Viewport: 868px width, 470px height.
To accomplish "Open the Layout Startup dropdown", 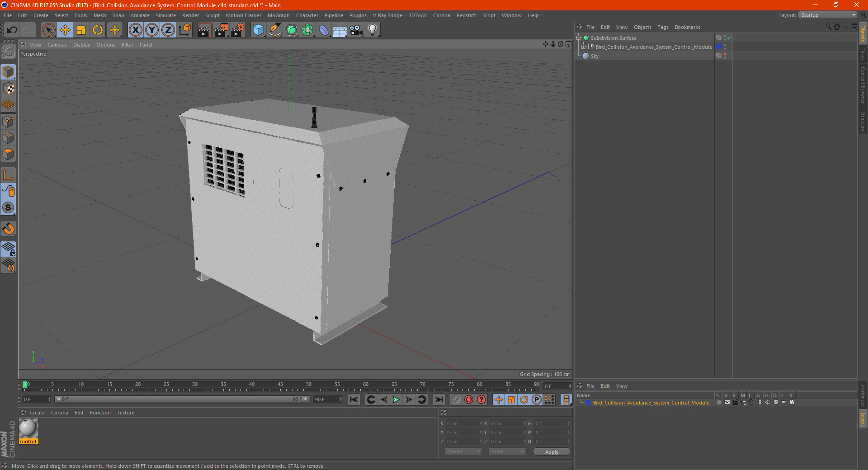I will (828, 15).
